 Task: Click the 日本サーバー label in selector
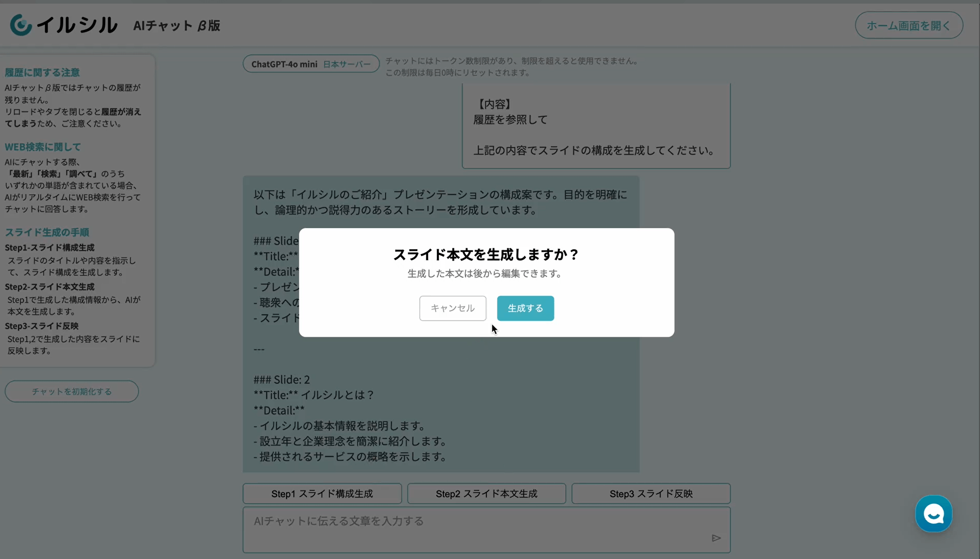[347, 64]
